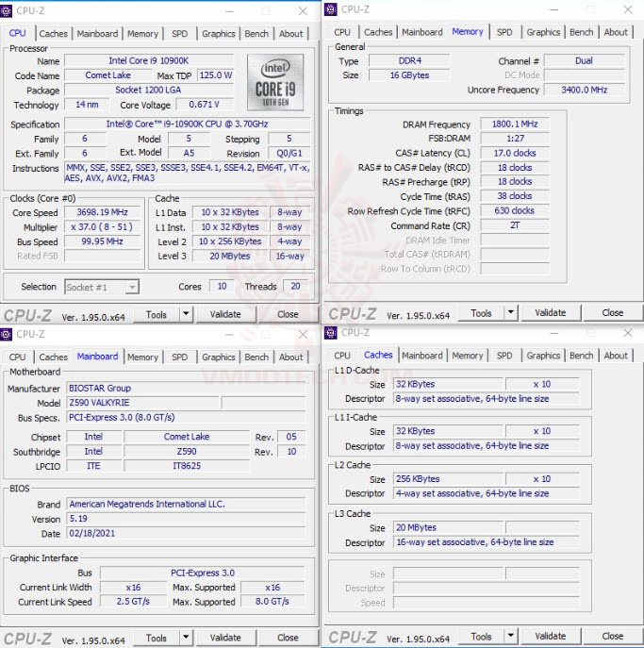Switch to Mainboard tab in the CPU window

pyautogui.click(x=97, y=34)
